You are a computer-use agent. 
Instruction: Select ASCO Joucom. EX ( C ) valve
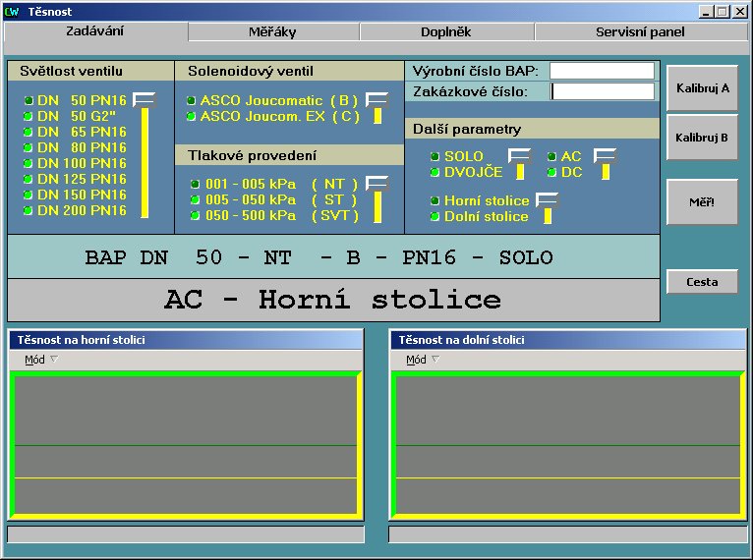279,116
